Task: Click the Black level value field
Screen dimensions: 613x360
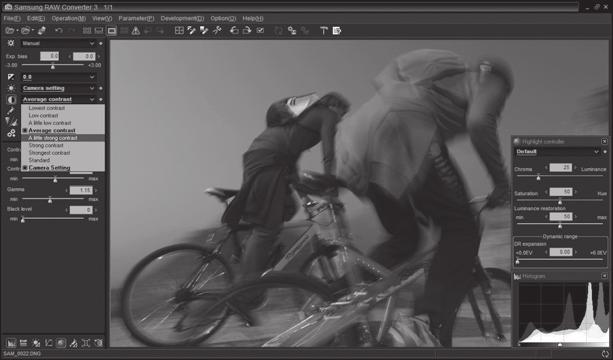Action: pyautogui.click(x=81, y=210)
